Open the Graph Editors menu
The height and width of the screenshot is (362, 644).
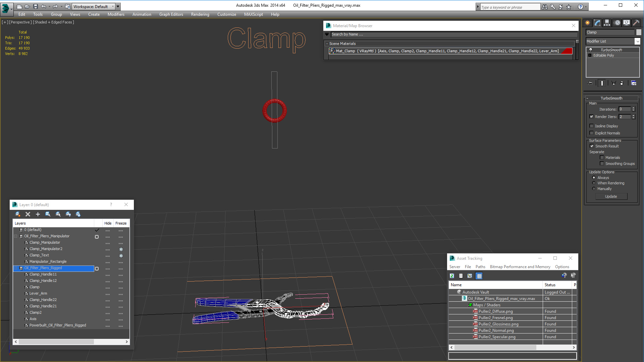[x=171, y=14]
